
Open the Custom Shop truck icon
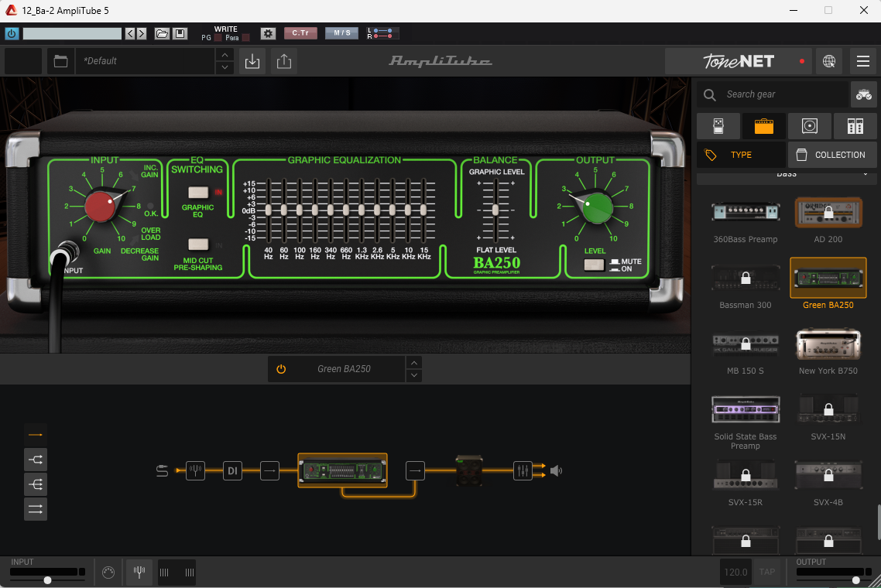(x=864, y=94)
